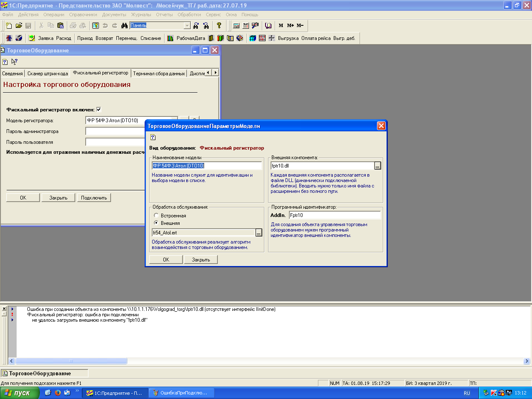Screen dimensions: 532x399
Task: Click the M− memory subtract button
Action: point(300,25)
